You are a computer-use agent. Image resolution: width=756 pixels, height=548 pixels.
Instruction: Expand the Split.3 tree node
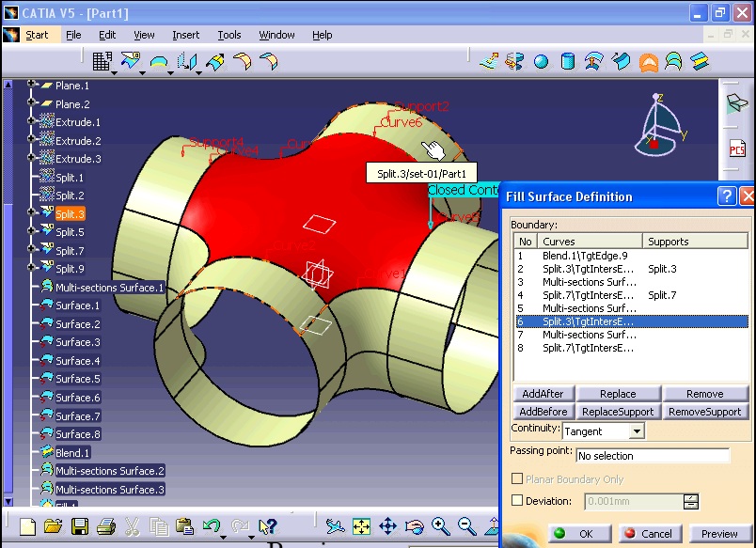pyautogui.click(x=31, y=212)
